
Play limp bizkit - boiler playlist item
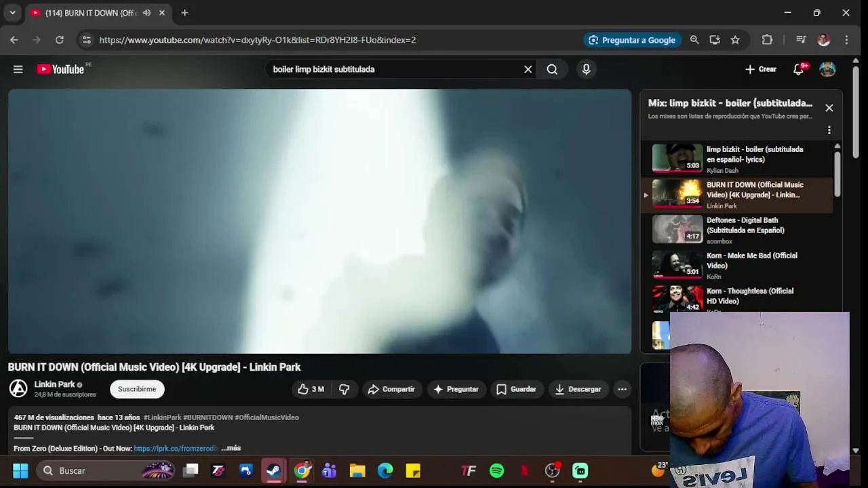[737, 159]
